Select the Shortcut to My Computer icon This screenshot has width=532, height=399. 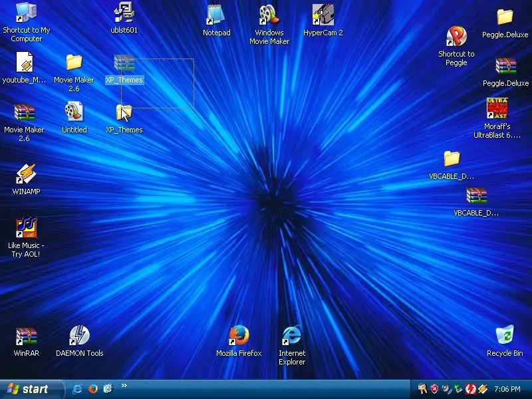click(x=26, y=13)
